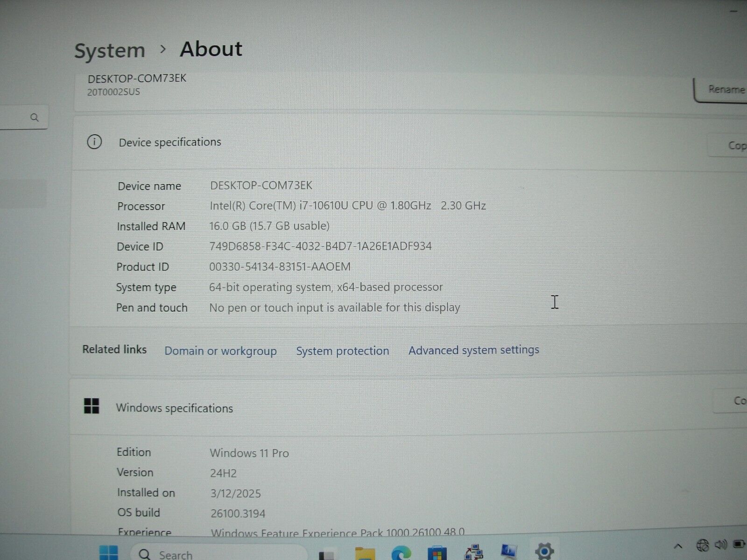Click the Product ID label
The image size is (747, 560).
coord(142,267)
